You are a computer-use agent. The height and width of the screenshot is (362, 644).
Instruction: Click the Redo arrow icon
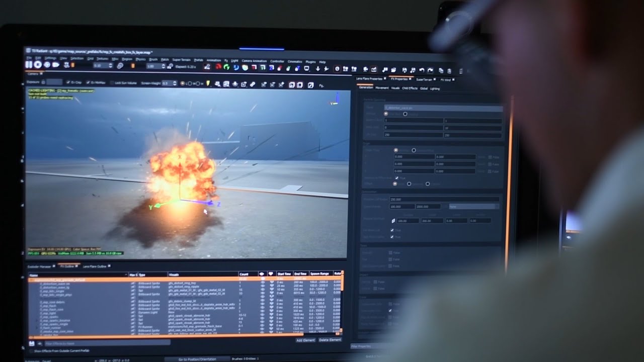point(430,70)
